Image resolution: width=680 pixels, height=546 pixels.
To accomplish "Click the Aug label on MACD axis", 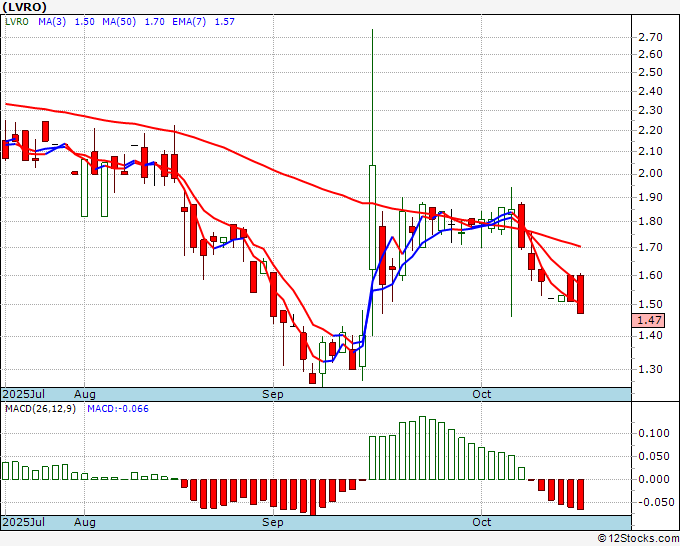I will (85, 522).
